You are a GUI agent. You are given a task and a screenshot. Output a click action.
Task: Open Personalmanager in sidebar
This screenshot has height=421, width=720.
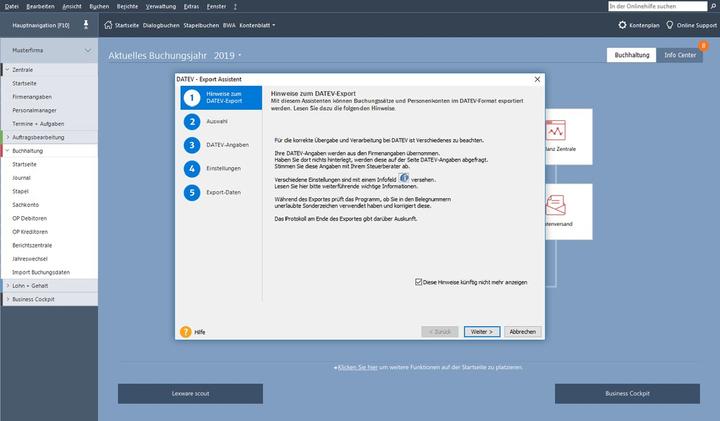click(34, 110)
